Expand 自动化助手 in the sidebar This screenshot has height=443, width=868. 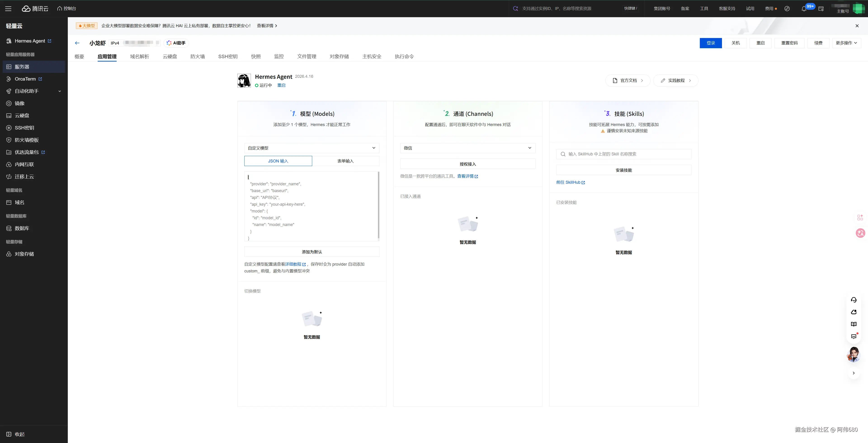coord(34,91)
